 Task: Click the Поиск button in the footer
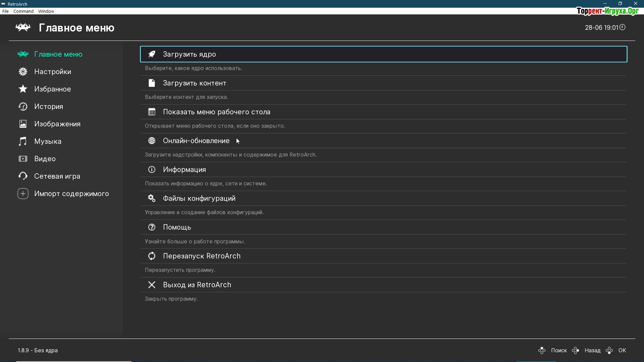(559, 350)
